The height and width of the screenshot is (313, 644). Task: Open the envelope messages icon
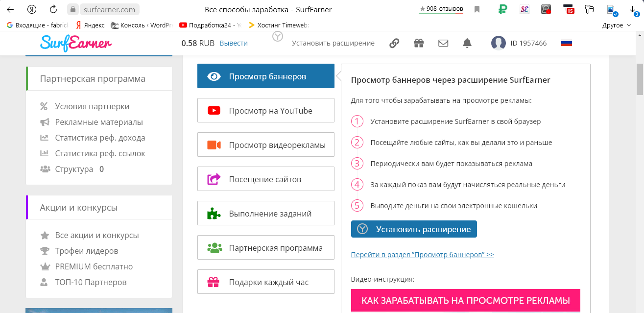[x=443, y=43]
